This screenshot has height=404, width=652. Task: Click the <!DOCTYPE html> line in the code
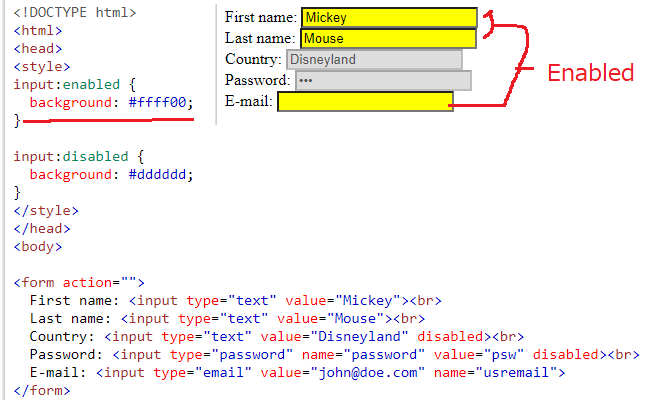75,12
